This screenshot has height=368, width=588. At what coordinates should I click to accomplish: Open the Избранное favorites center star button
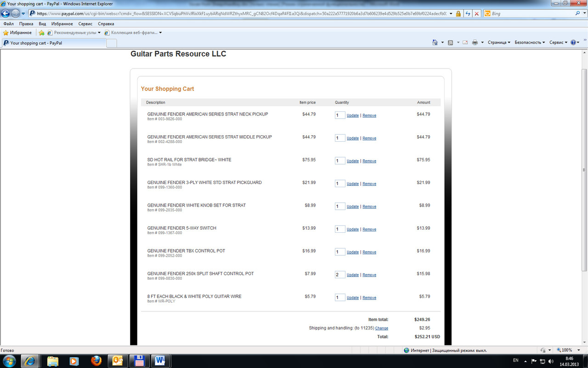[17, 33]
